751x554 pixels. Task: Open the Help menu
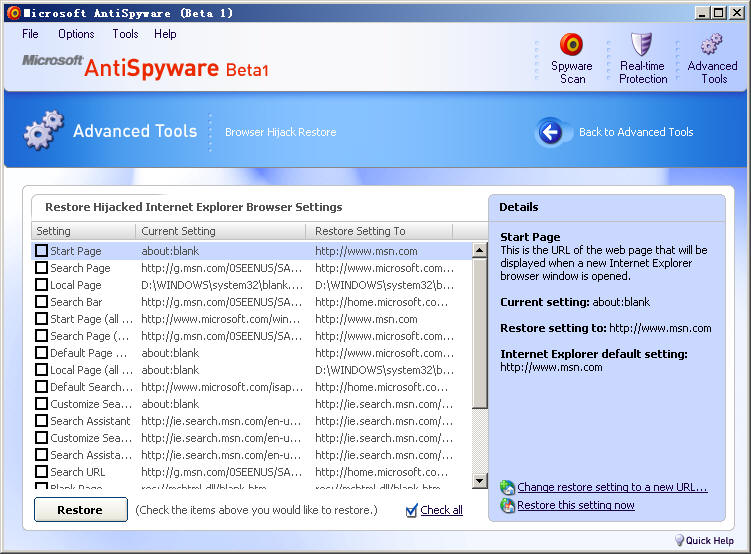coord(165,34)
